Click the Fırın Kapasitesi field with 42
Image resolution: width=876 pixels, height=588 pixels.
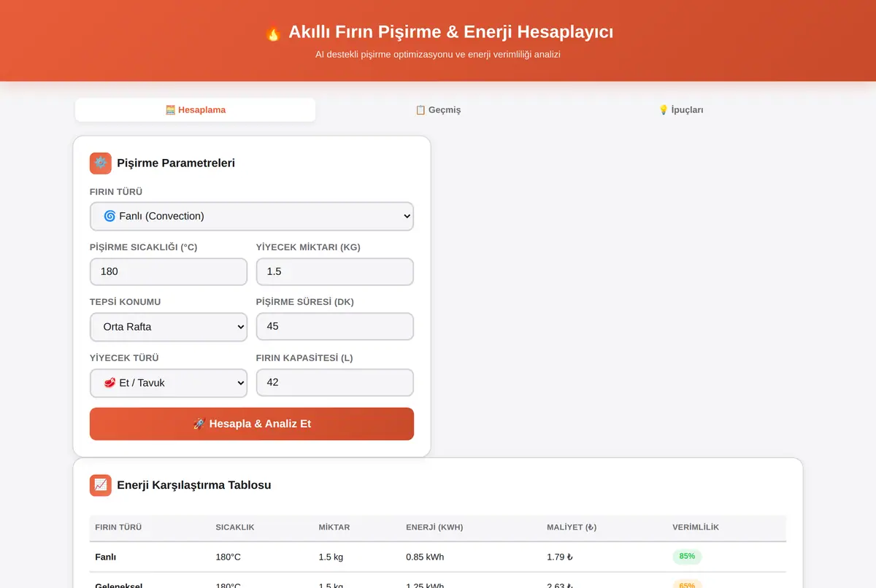(x=335, y=382)
